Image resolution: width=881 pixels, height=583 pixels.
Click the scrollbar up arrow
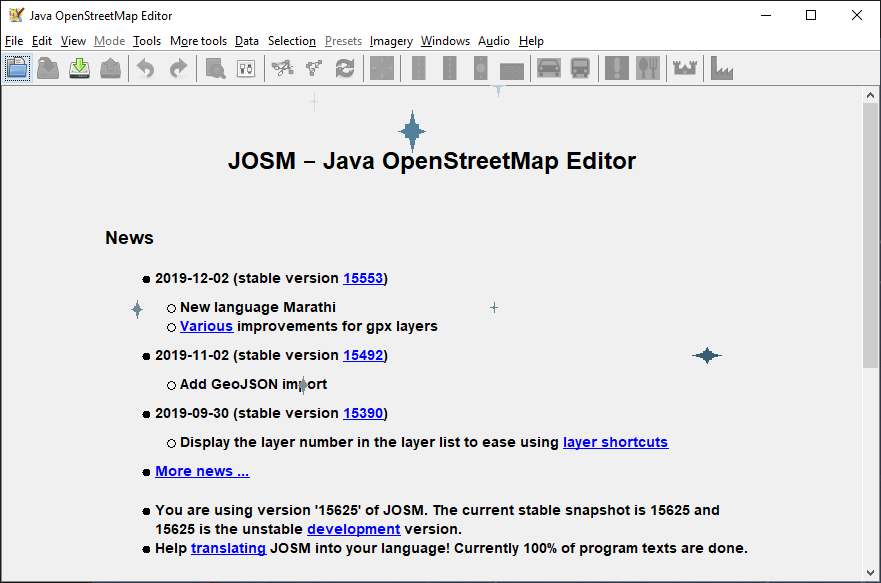(870, 95)
